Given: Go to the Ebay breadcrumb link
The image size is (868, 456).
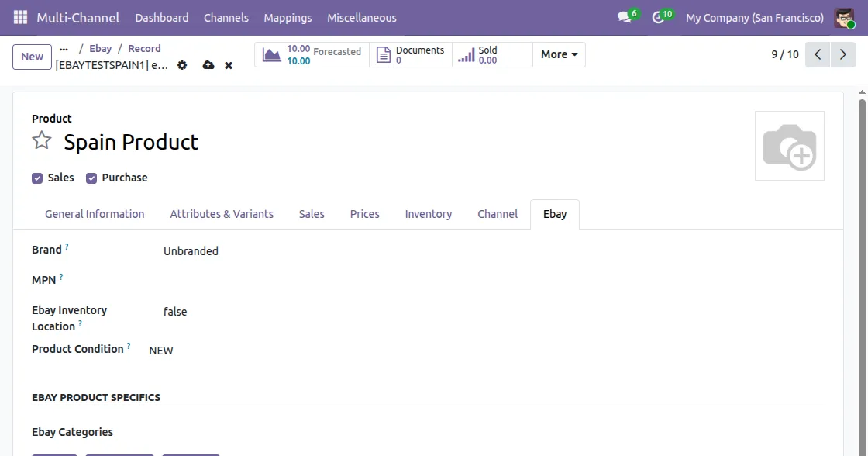Looking at the screenshot, I should pos(100,49).
